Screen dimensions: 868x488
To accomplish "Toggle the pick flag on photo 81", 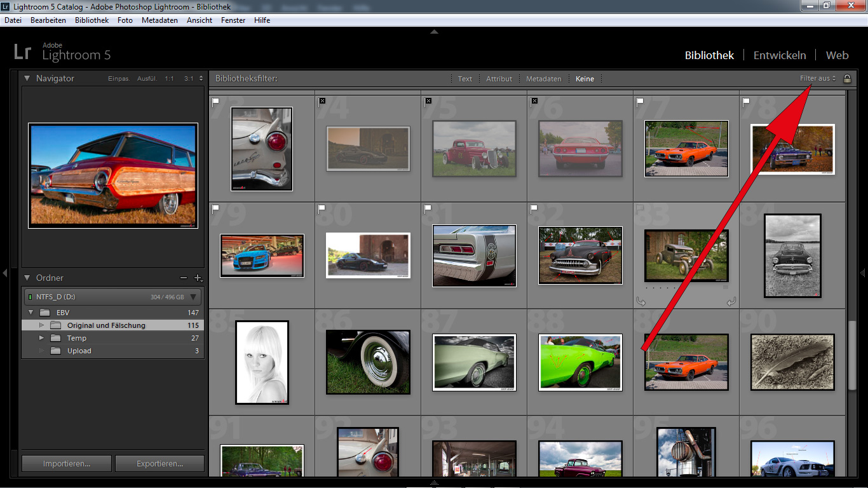I will (428, 208).
